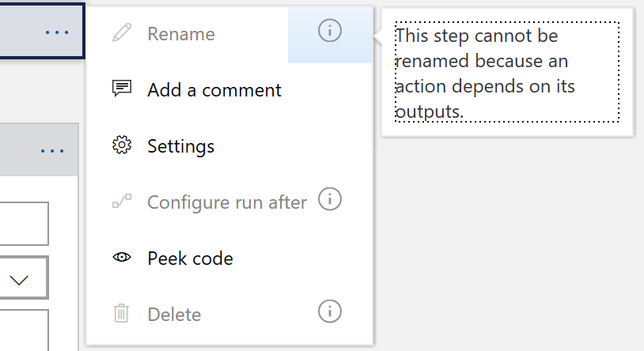644x351 pixels.
Task: Click Configure run after entry text
Action: [x=227, y=202]
